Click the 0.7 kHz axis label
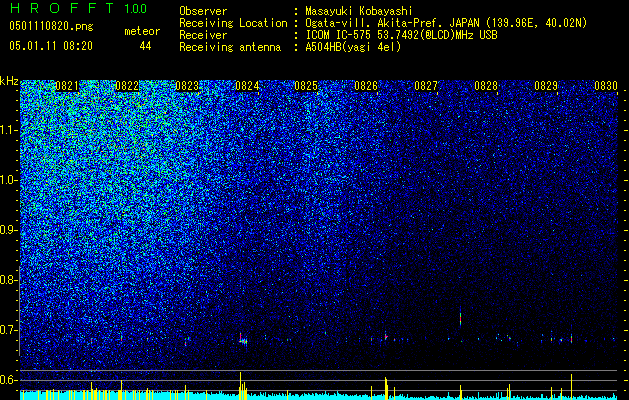Screen dimensions: 629x400 click(x=9, y=330)
